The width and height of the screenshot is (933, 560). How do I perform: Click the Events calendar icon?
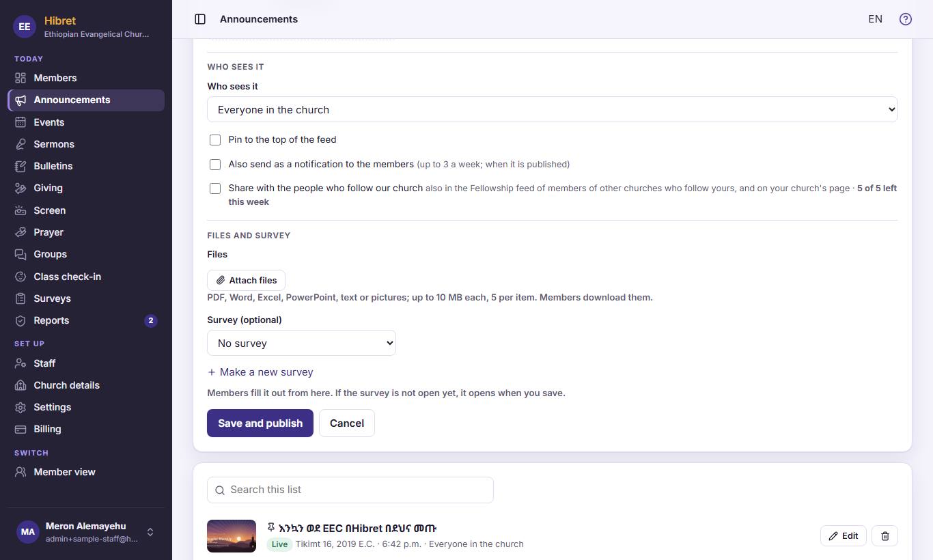click(x=20, y=122)
